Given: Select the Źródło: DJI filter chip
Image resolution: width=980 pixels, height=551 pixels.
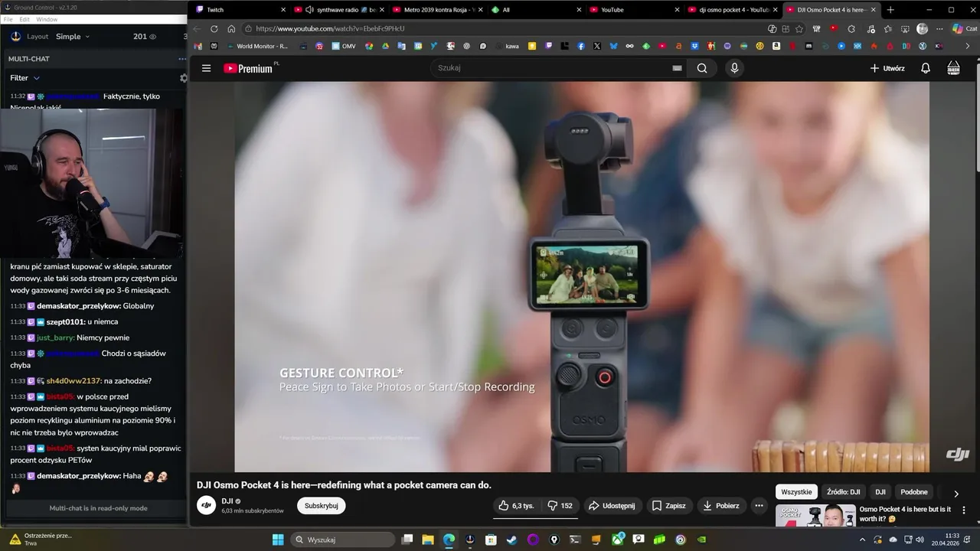Looking at the screenshot, I should pos(844,492).
